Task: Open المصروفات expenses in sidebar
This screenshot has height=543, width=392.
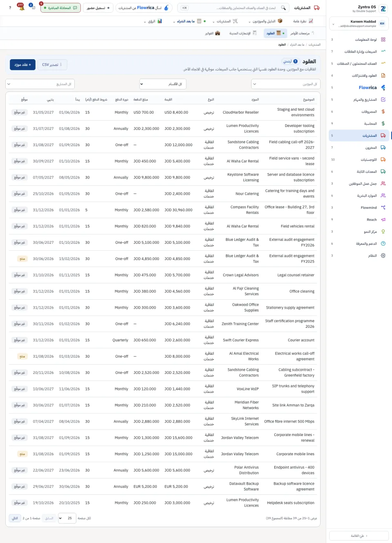Action: click(359, 111)
